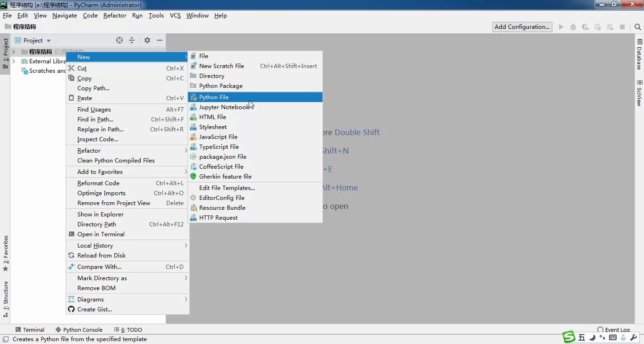Click the Cut scissors icon
This screenshot has height=344, width=644.
[71, 68]
